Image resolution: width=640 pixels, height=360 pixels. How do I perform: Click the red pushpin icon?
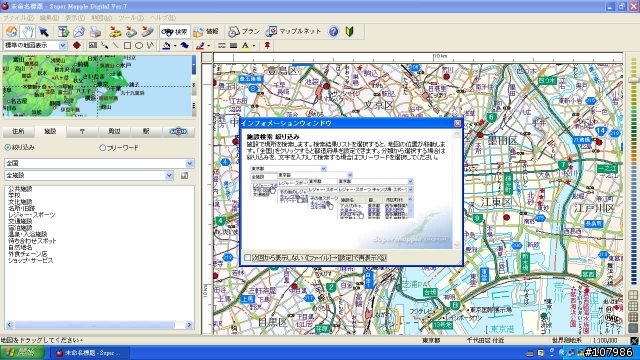coord(267,45)
